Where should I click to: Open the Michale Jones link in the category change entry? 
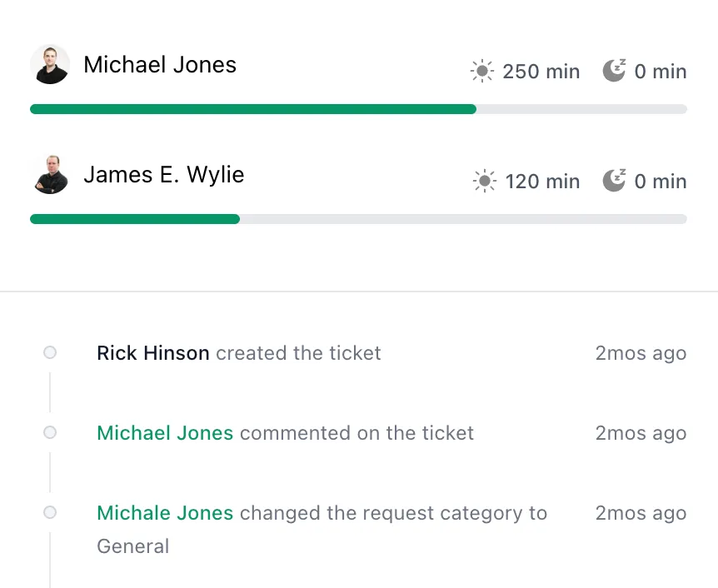tap(164, 512)
